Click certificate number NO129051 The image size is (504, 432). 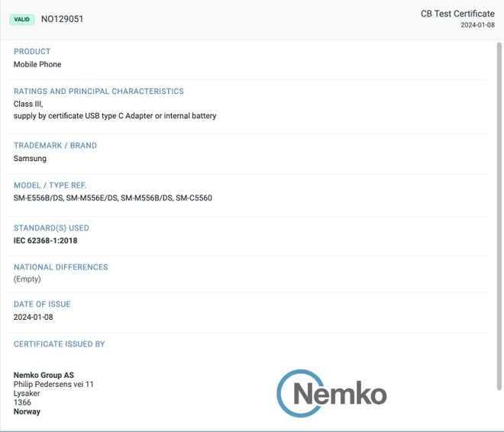pos(62,19)
